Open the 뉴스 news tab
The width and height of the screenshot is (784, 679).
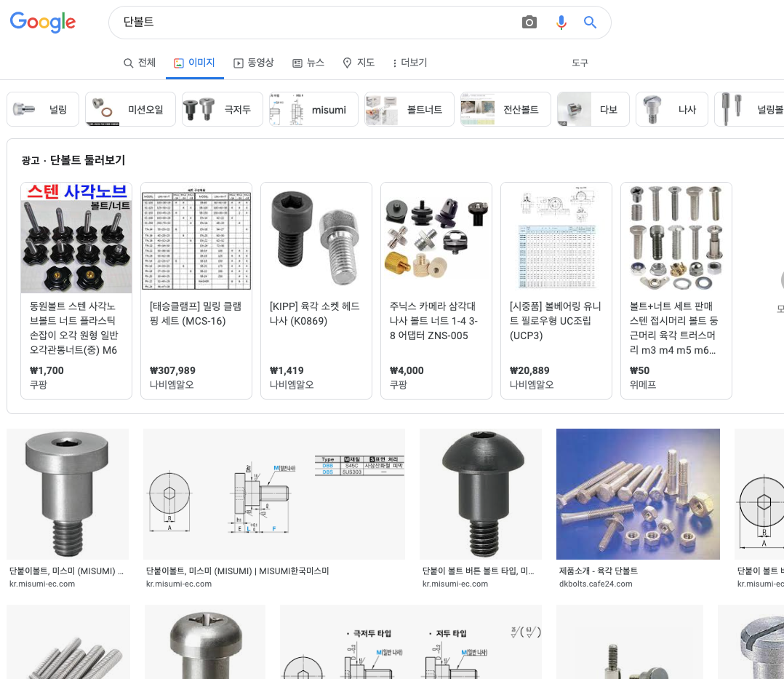pyautogui.click(x=308, y=63)
